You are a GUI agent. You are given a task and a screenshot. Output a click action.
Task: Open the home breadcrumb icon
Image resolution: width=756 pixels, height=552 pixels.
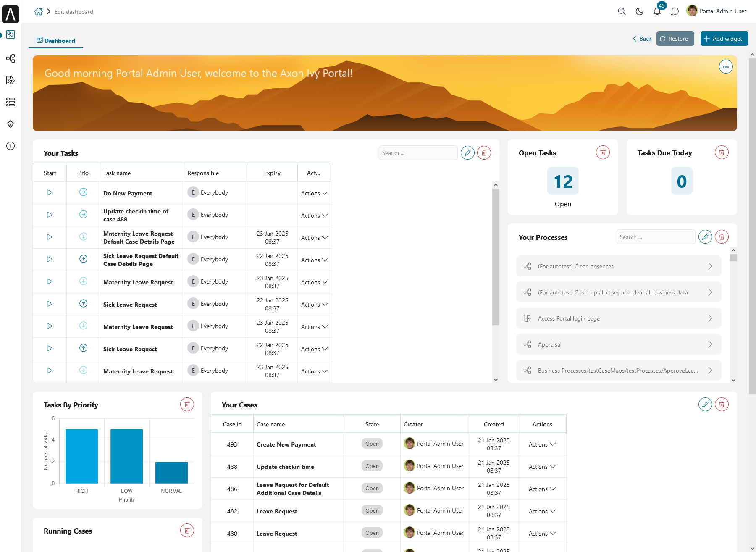(39, 12)
